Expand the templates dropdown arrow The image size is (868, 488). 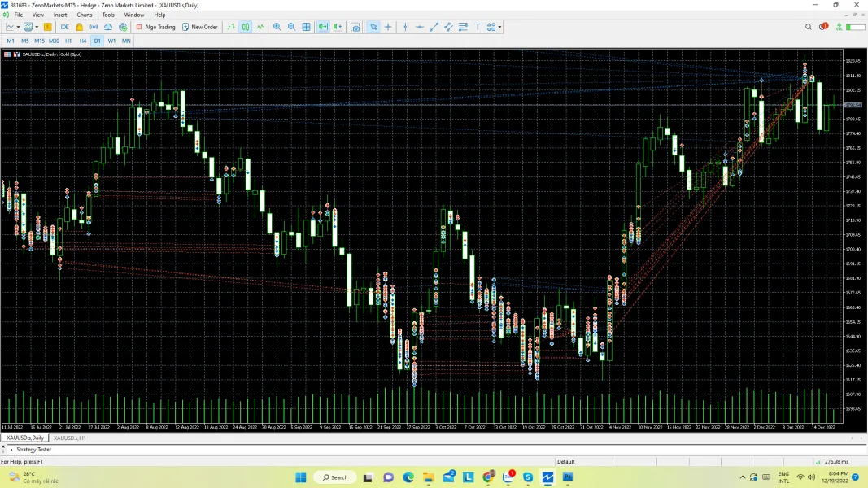pyautogui.click(x=37, y=27)
